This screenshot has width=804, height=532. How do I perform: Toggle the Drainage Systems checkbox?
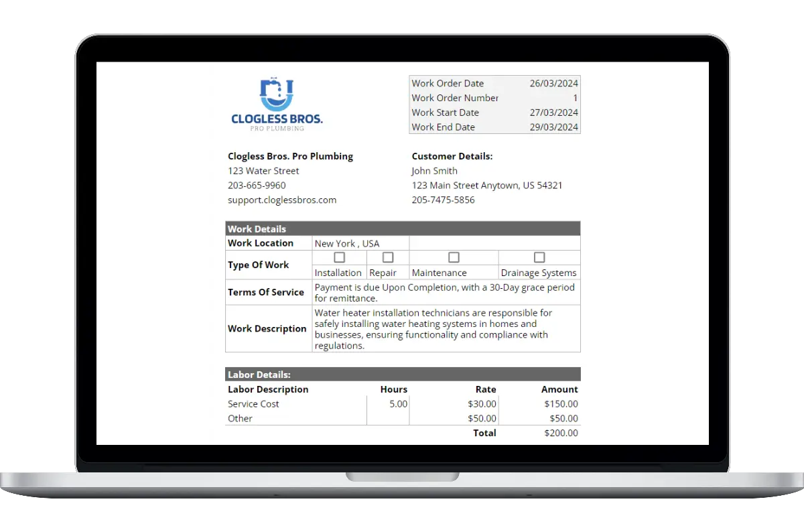click(x=539, y=257)
